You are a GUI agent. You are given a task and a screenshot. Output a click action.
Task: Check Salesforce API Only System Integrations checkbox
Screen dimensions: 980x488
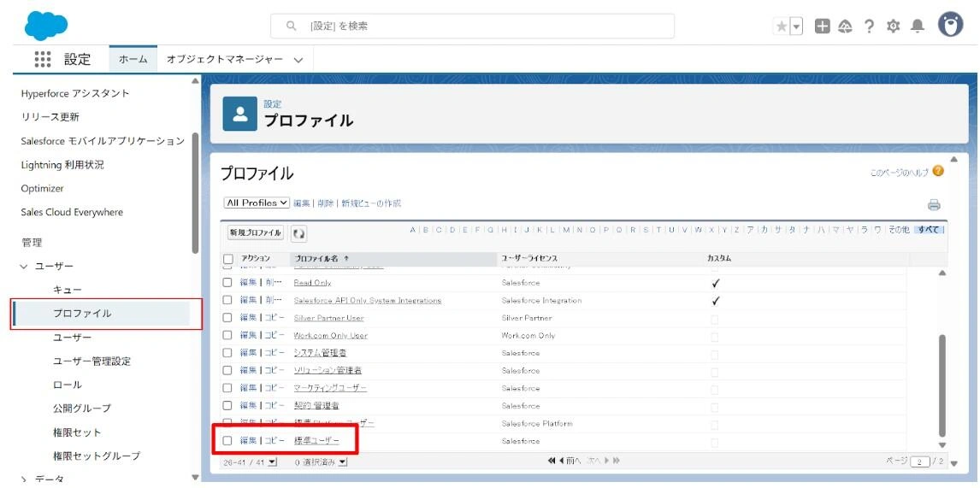[228, 301]
